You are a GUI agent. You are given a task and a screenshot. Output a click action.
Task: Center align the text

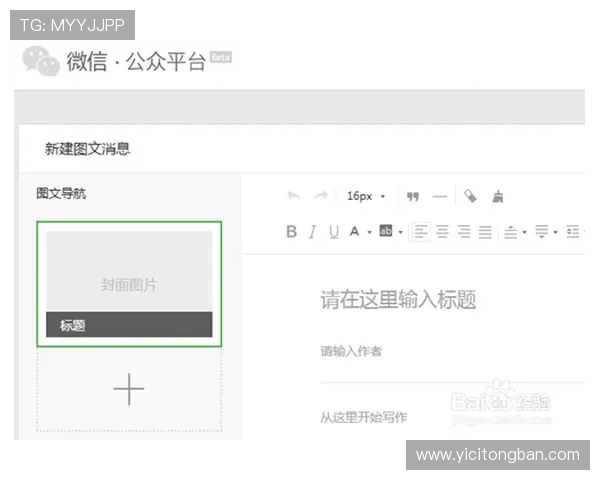point(443,232)
